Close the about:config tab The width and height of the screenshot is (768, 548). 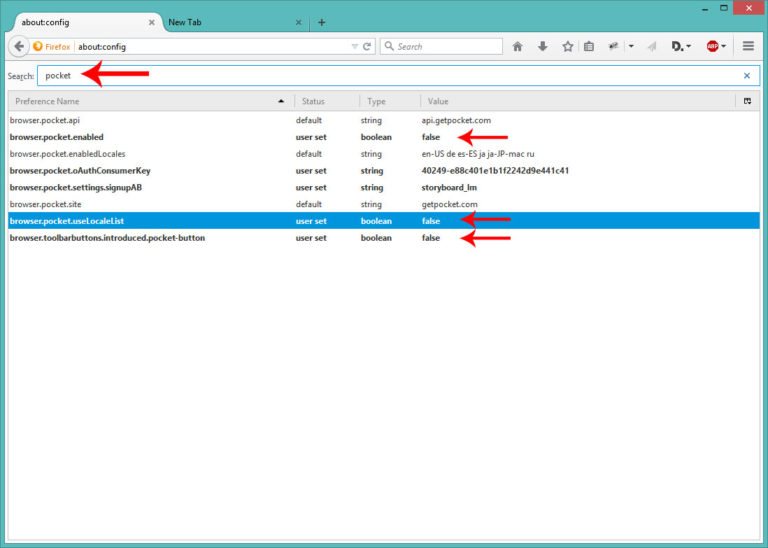(152, 23)
